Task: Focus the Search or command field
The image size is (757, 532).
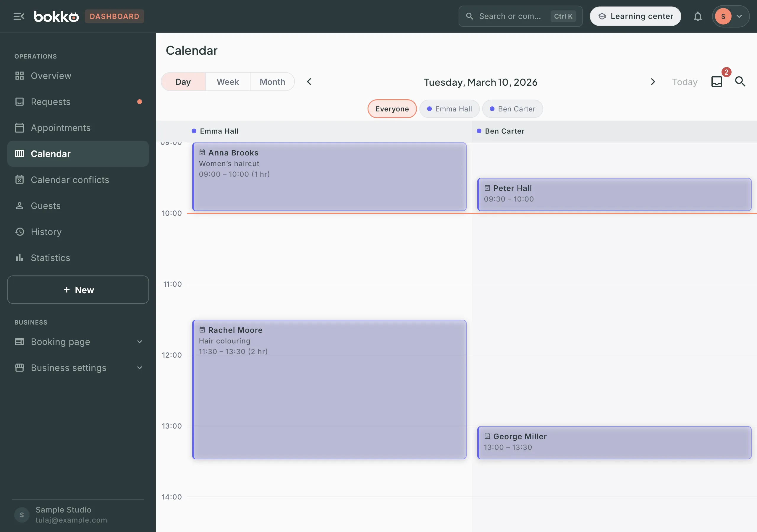Action: 520,16
